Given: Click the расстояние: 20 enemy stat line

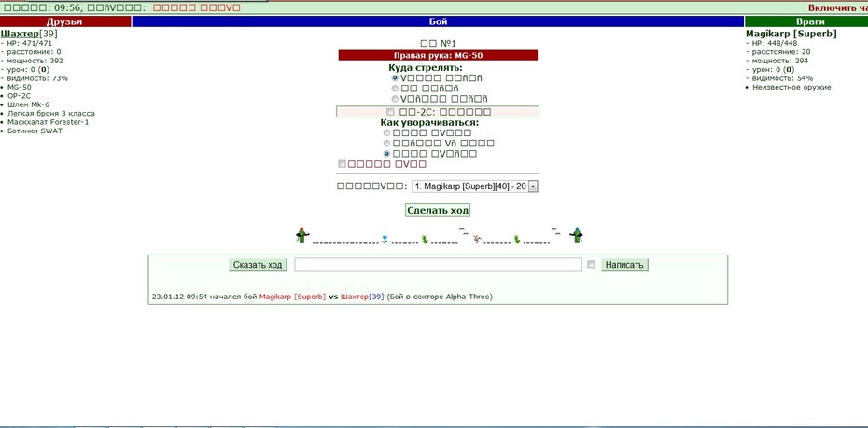Looking at the screenshot, I should coord(778,51).
